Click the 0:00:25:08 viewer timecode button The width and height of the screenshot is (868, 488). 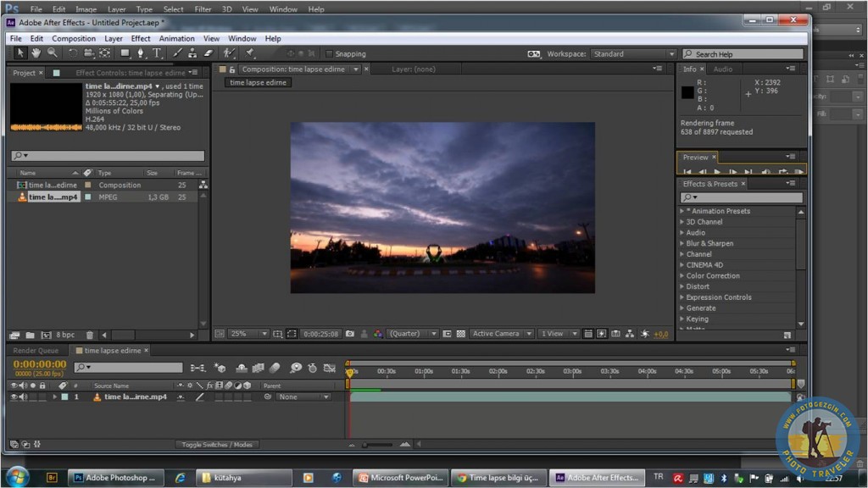pos(320,334)
